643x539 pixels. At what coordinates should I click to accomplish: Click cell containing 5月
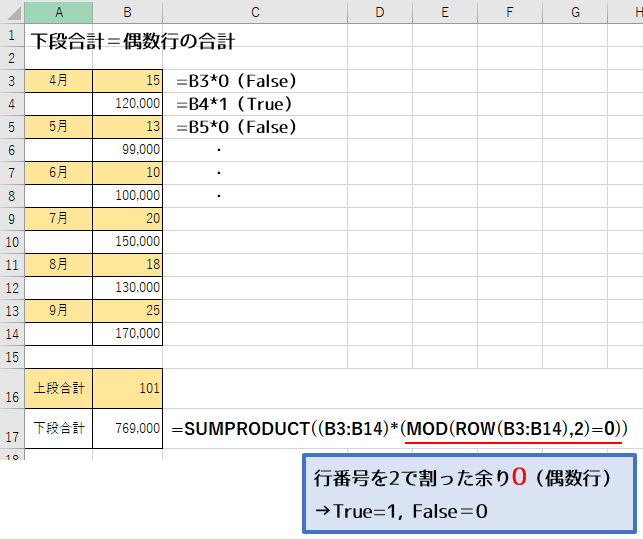[x=59, y=127]
